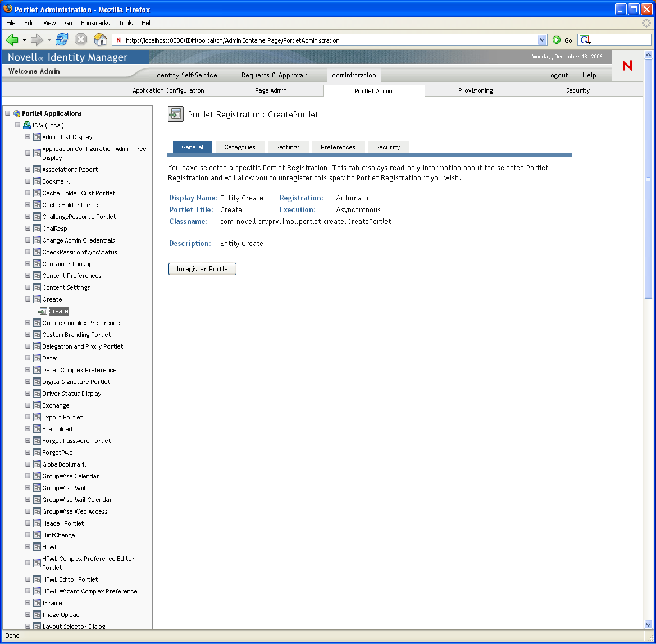Reload the page with refresh icon
Image resolution: width=656 pixels, height=644 pixels.
[62, 40]
